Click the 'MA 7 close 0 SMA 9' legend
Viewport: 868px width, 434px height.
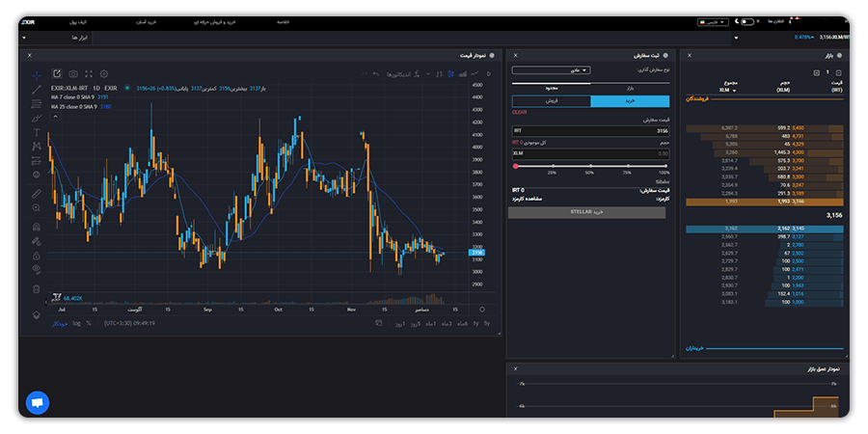click(x=73, y=97)
